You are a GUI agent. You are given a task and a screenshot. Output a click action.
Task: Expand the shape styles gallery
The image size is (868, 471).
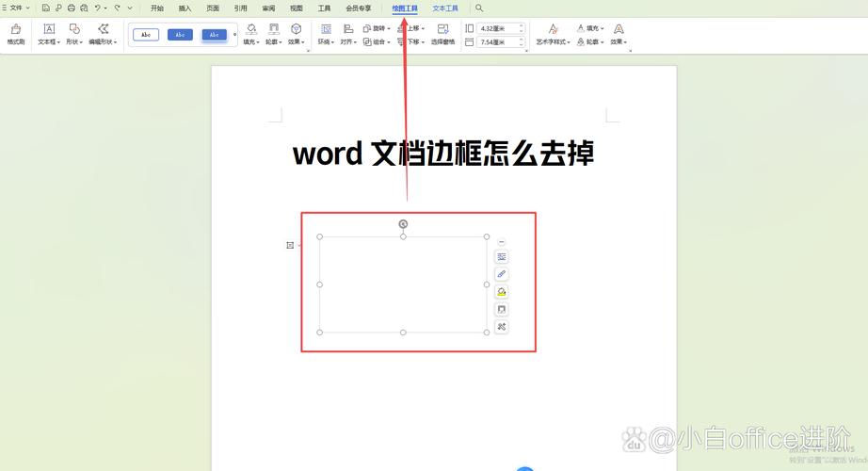coord(234,35)
